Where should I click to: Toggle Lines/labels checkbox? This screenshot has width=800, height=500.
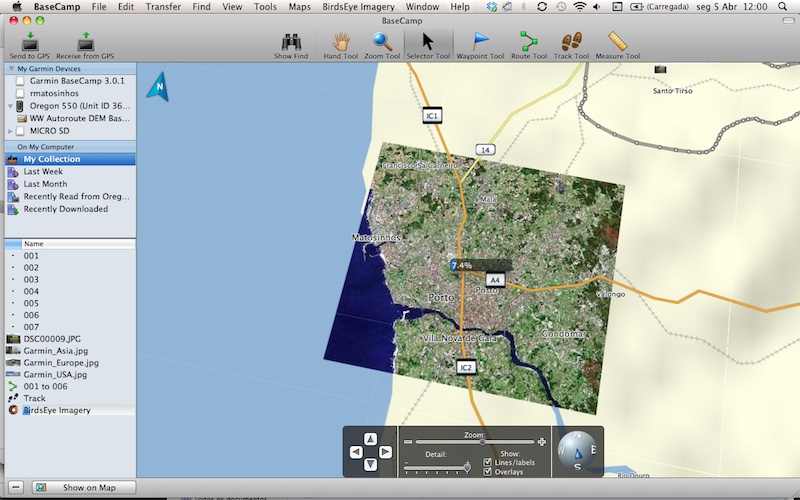point(487,462)
